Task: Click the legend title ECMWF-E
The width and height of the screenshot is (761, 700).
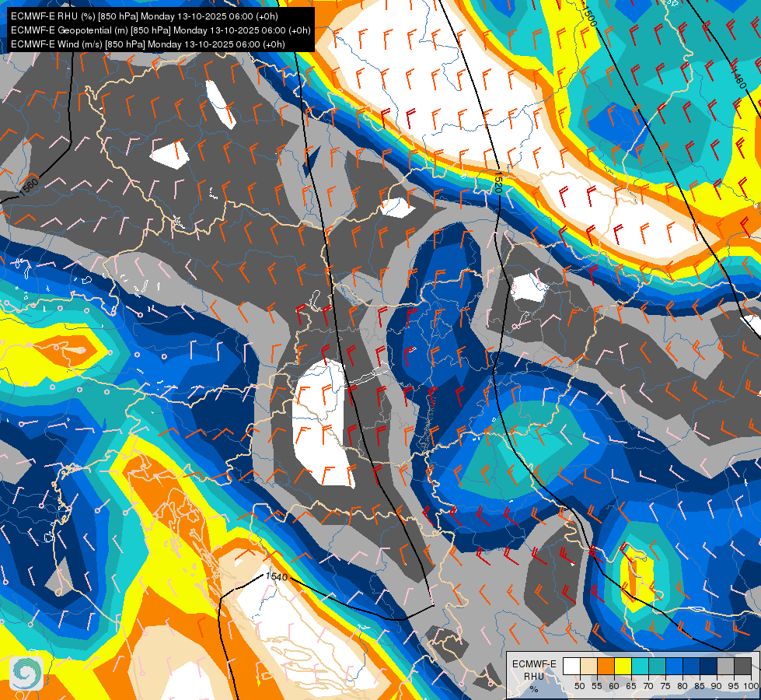Action: 534,664
